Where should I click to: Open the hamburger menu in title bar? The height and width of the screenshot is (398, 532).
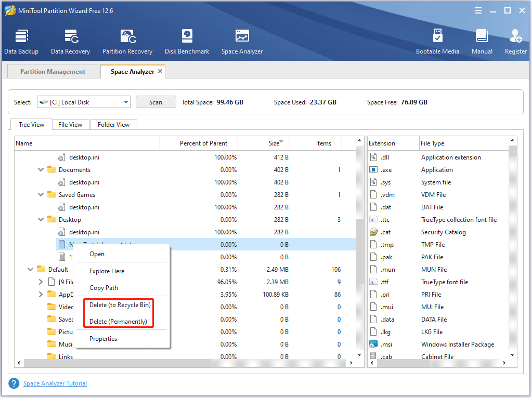(478, 10)
